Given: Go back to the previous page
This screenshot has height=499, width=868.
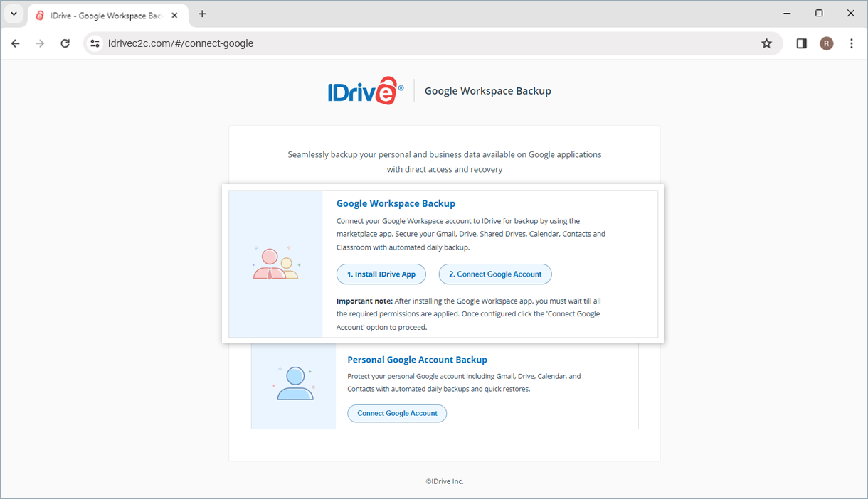Looking at the screenshot, I should click(16, 43).
